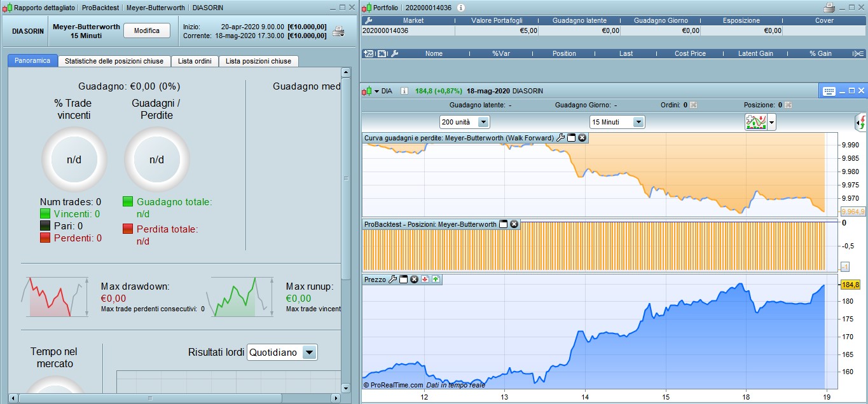Screen dimensions: 868x404
Task: Open the keyboard shortcut icon in the chart title bar
Action: [829, 91]
